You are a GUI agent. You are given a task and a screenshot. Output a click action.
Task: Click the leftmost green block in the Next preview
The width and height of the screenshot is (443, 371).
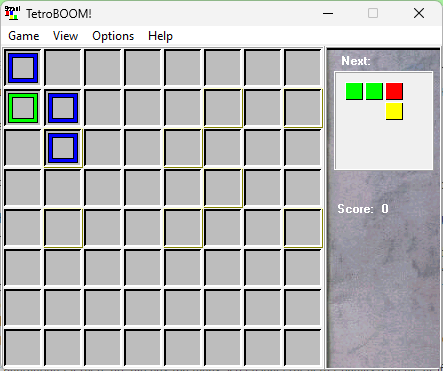pyautogui.click(x=354, y=91)
